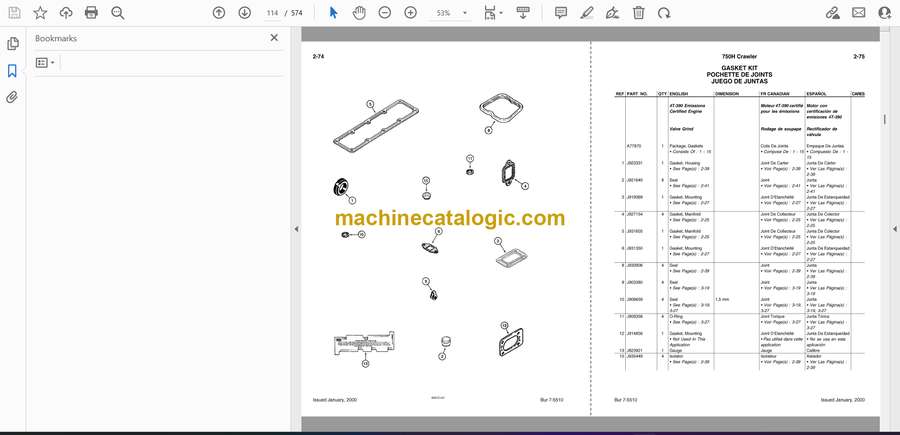Zoom out with the minus button
Screen dimensions: 900x435
click(x=385, y=13)
